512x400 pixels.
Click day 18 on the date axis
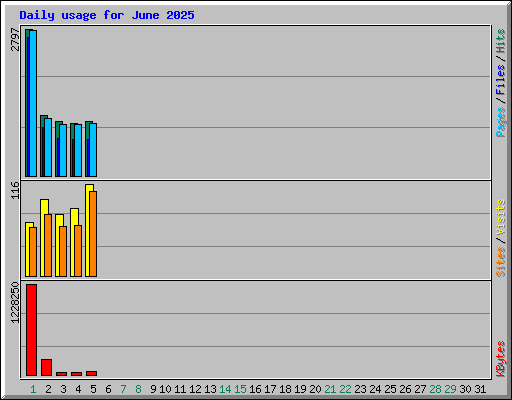coord(285,389)
